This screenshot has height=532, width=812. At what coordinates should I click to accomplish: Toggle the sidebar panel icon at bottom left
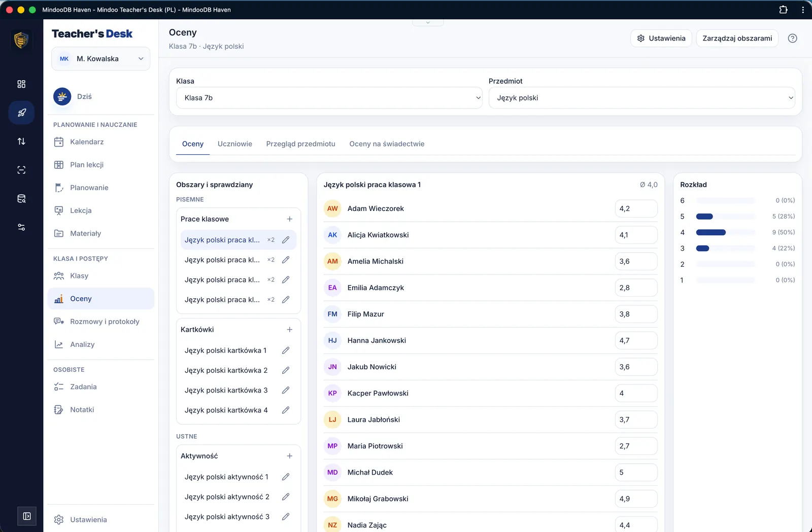[27, 516]
